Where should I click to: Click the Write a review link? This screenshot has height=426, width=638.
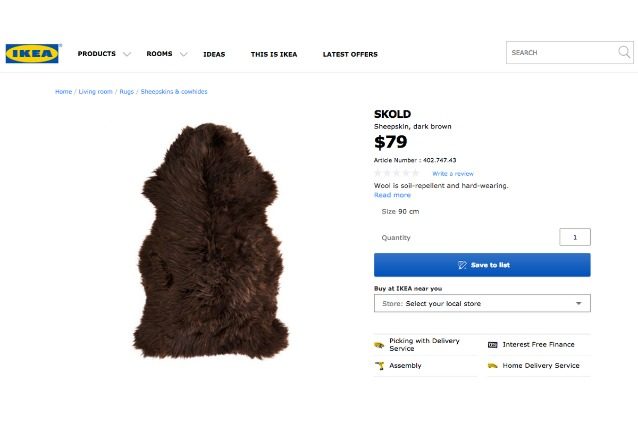click(453, 174)
